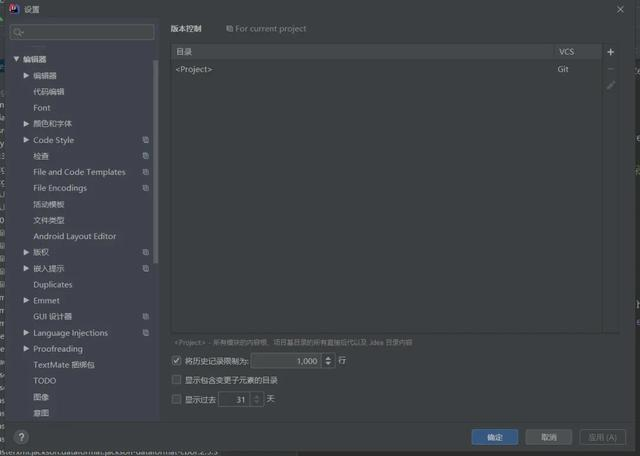Select 文件类型 in the tree

click(49, 220)
